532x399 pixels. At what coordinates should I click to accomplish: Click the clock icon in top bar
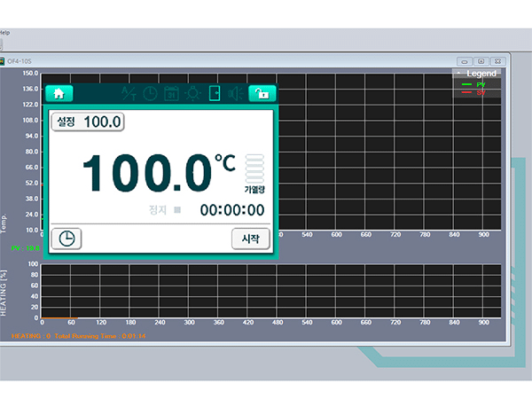point(150,93)
